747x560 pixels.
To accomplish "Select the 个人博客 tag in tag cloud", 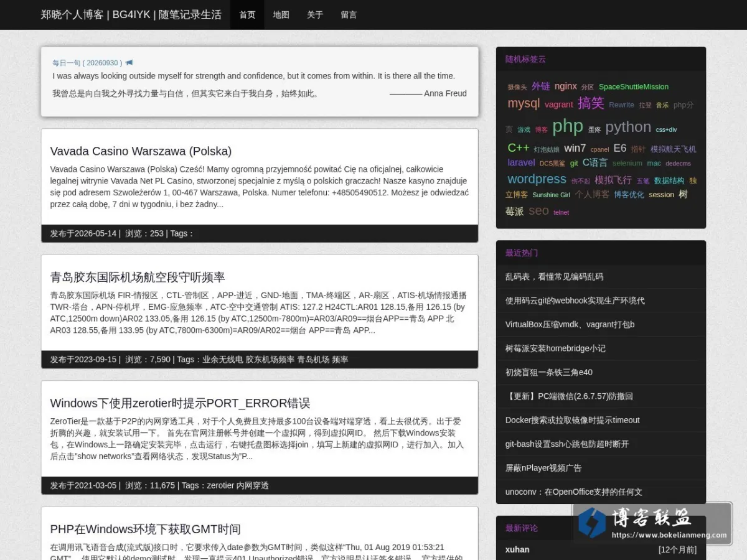I will click(592, 195).
